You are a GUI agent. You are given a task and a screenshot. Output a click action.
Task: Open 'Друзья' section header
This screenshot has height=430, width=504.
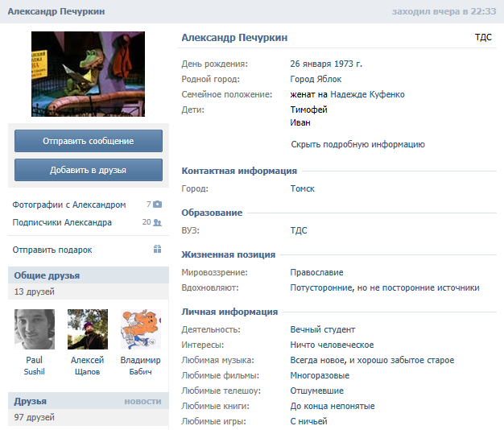coord(31,401)
